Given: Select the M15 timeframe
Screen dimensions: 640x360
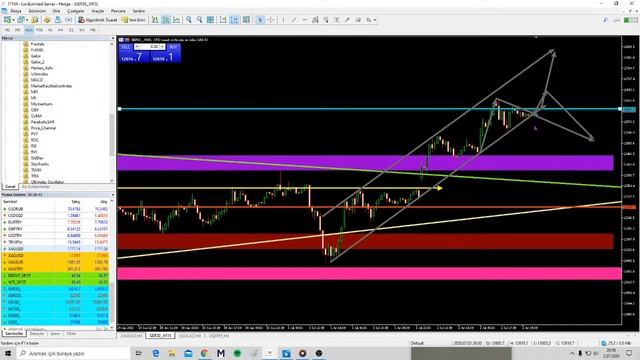Looking at the screenshot, I should [x=29, y=30].
